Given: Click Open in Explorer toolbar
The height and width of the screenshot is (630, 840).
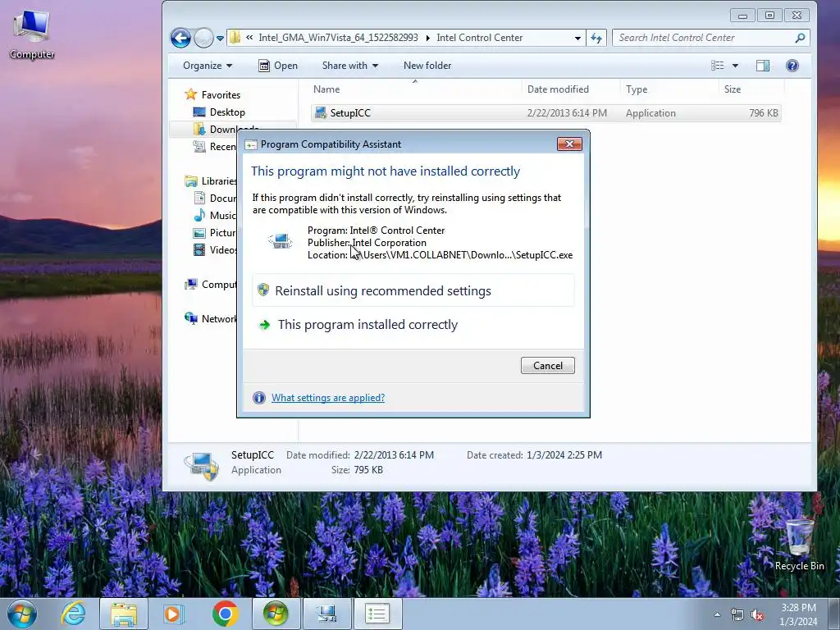Looking at the screenshot, I should (x=278, y=66).
